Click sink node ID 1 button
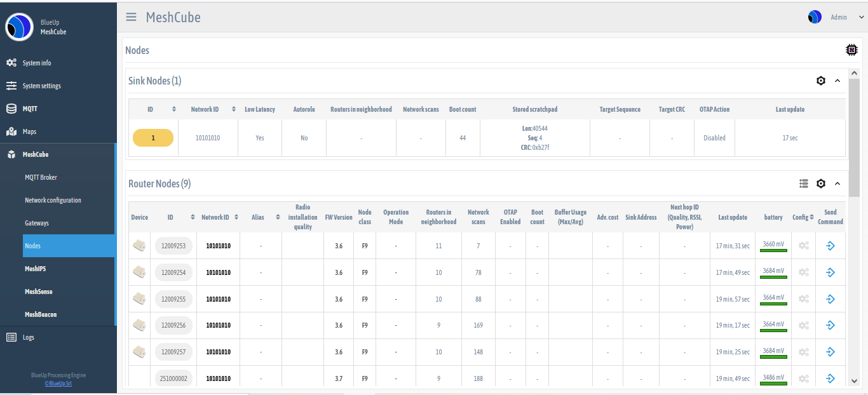868x395 pixels. click(x=153, y=137)
